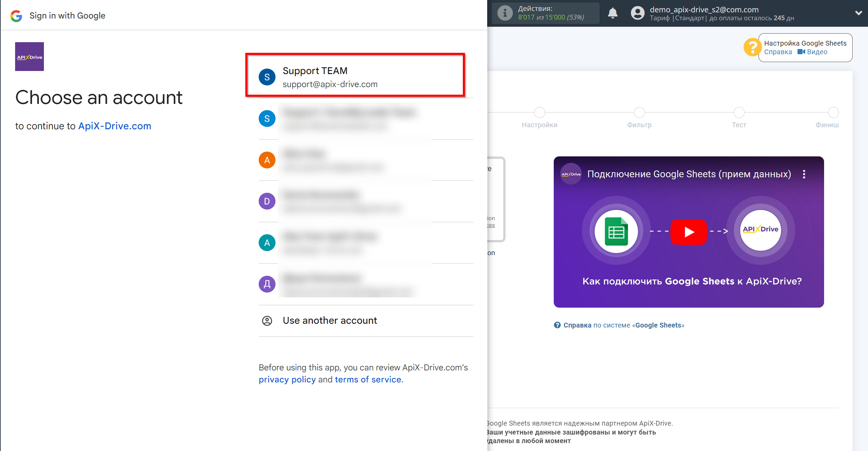Choose the account with purple Д avatar
This screenshot has height=451, width=868.
pos(366,284)
